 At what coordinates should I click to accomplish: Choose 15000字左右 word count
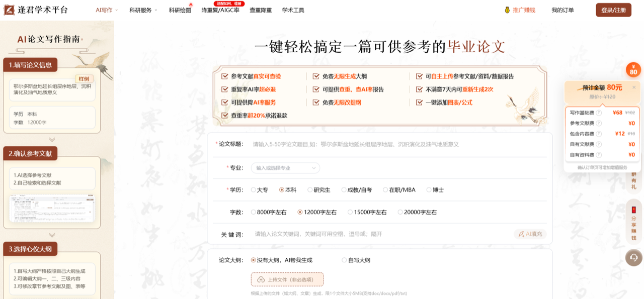pyautogui.click(x=367, y=212)
